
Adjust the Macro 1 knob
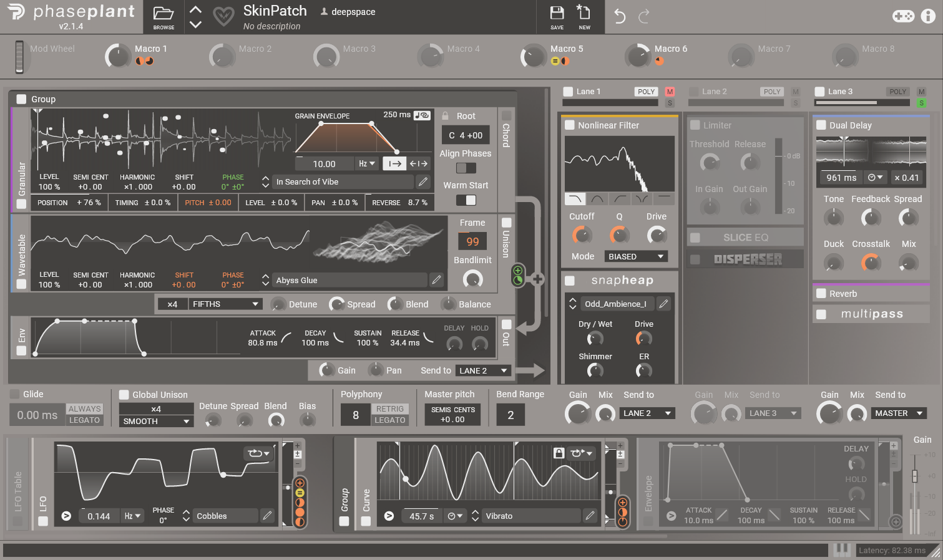coord(118,56)
